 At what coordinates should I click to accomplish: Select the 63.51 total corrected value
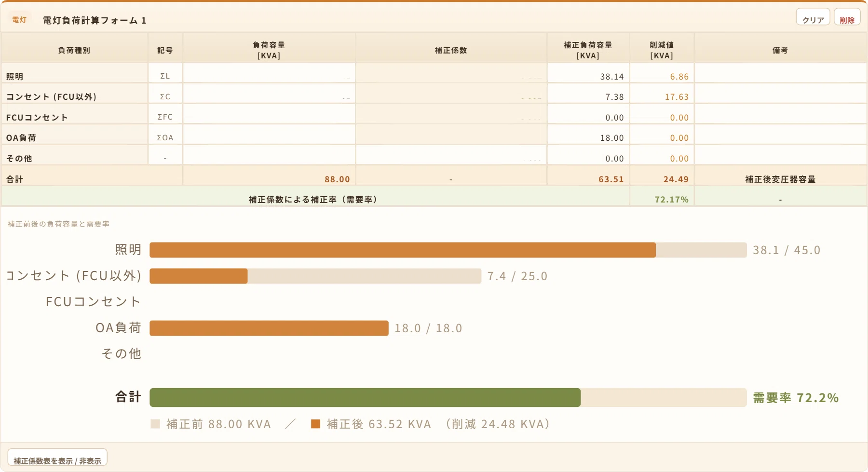pyautogui.click(x=611, y=179)
